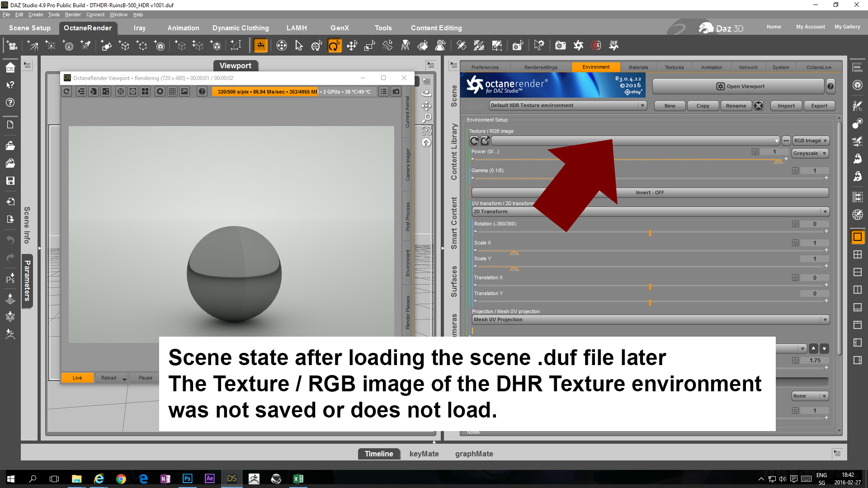Switch to the Materials tab
Image resolution: width=868 pixels, height=488 pixels.
638,67
